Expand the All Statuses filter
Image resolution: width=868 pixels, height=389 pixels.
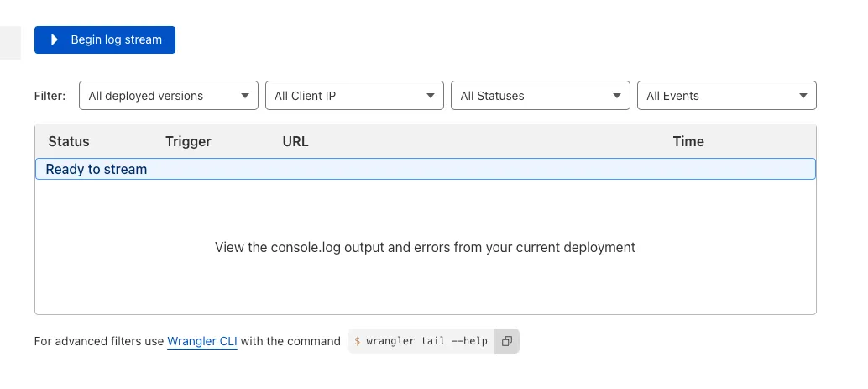pos(541,96)
